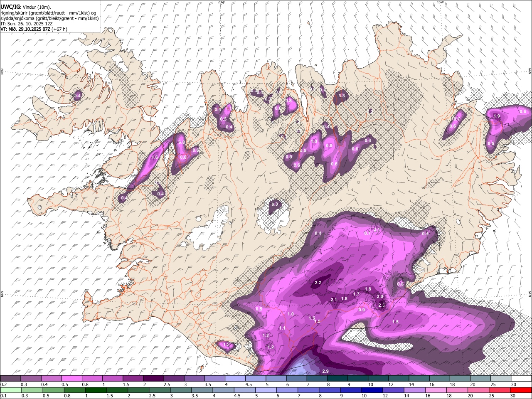Click the '1.9' value off the east coast
Image resolution: width=532 pixels, height=399 pixels.
point(497,116)
